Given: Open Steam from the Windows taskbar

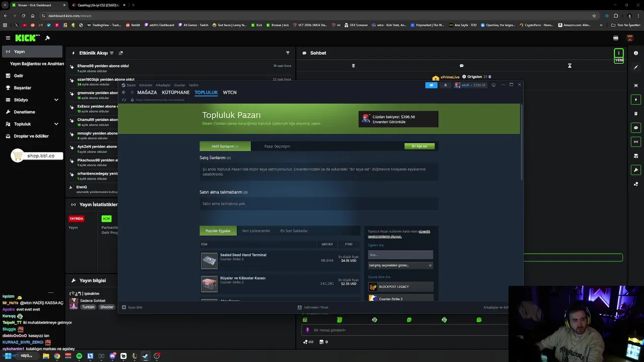Looking at the screenshot, I should pyautogui.click(x=145, y=356).
